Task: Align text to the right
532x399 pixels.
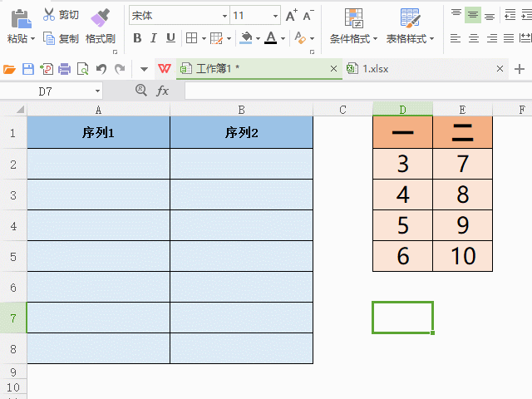Action: (491, 38)
